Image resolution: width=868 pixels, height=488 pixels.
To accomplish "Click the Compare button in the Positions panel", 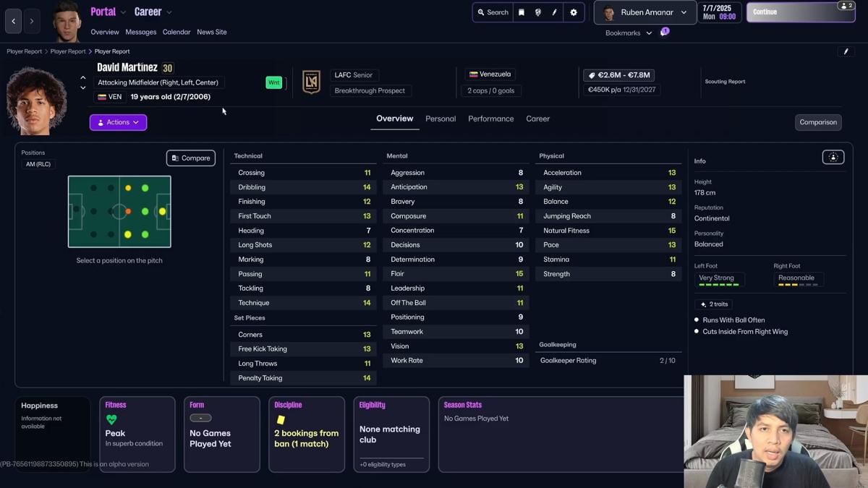I will point(190,158).
